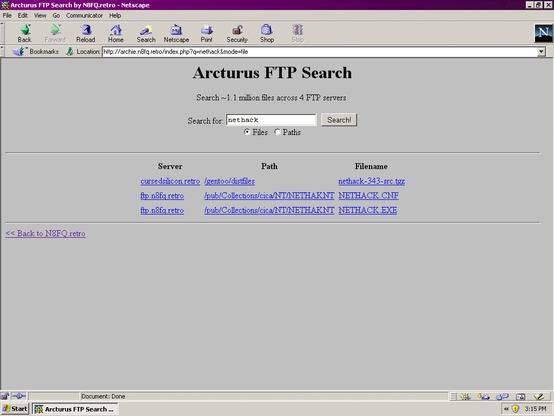This screenshot has width=554, height=416.
Task: Open the Search toolbar button
Action: 146,34
